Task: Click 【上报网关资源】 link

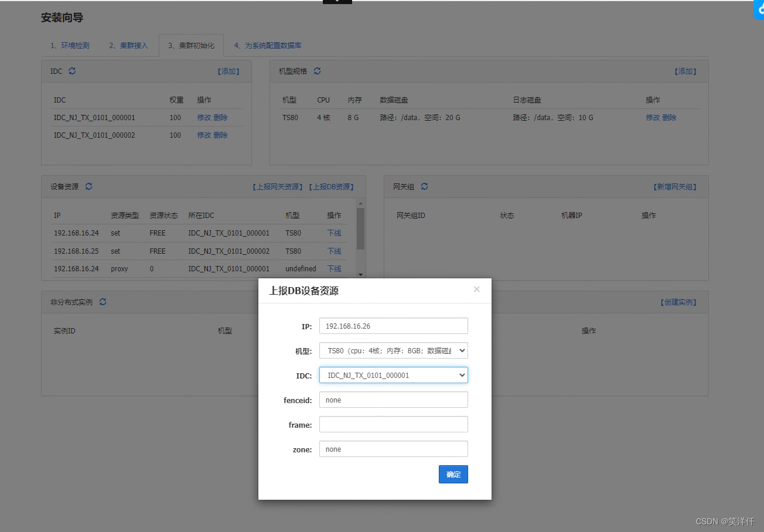Action: (x=278, y=187)
